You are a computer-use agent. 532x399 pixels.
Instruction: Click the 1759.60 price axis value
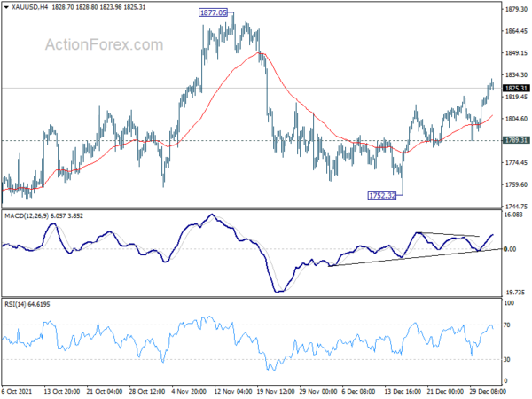point(516,184)
